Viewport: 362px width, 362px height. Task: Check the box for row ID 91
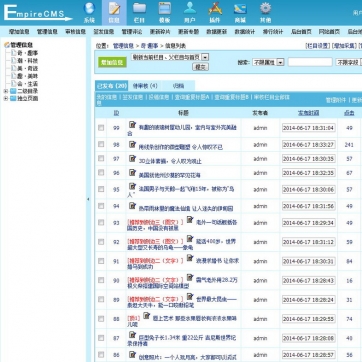click(101, 261)
